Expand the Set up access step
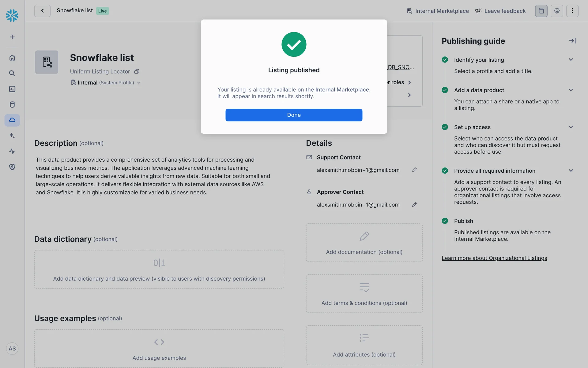This screenshot has width=588, height=368. tap(571, 127)
